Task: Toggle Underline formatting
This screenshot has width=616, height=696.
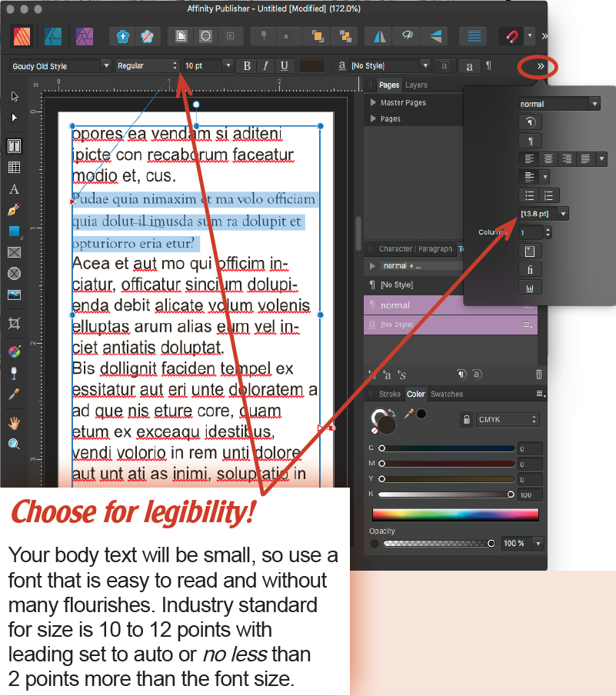Action: pos(284,66)
